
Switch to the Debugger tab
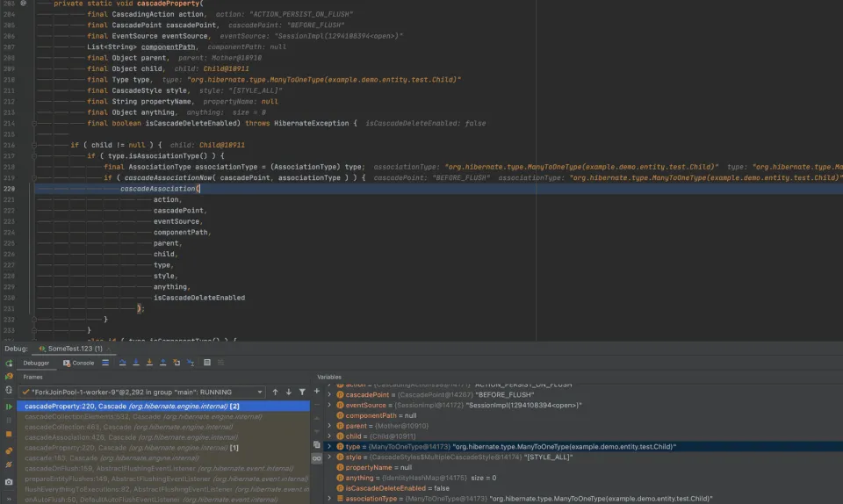click(36, 364)
